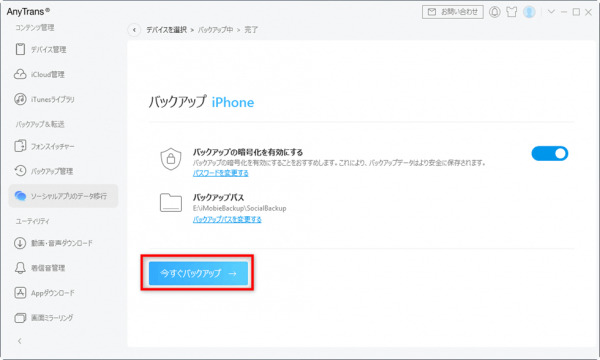The image size is (600, 360).
Task: Open the バックアップ管理 clock icon
Action: [x=20, y=171]
